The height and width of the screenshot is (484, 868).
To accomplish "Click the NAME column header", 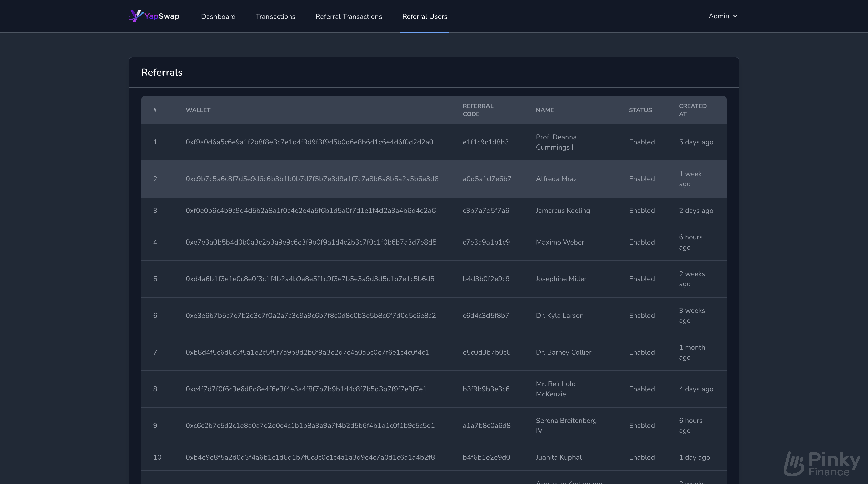I will point(545,110).
